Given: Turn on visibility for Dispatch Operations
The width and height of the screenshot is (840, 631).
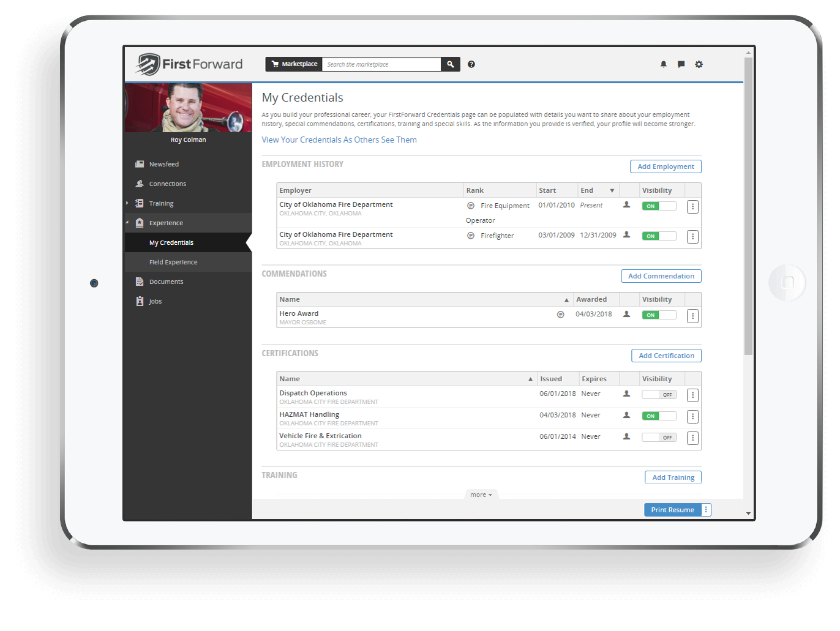Looking at the screenshot, I should point(659,395).
